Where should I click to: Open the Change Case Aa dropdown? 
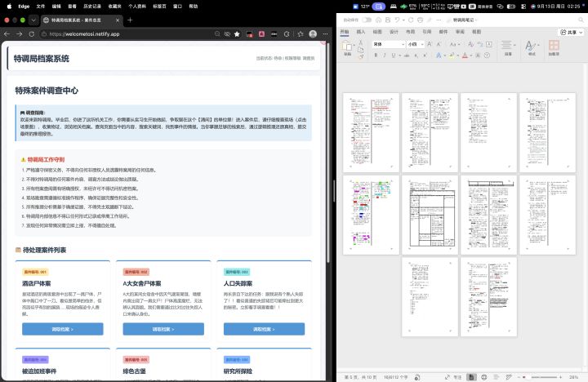coord(455,44)
